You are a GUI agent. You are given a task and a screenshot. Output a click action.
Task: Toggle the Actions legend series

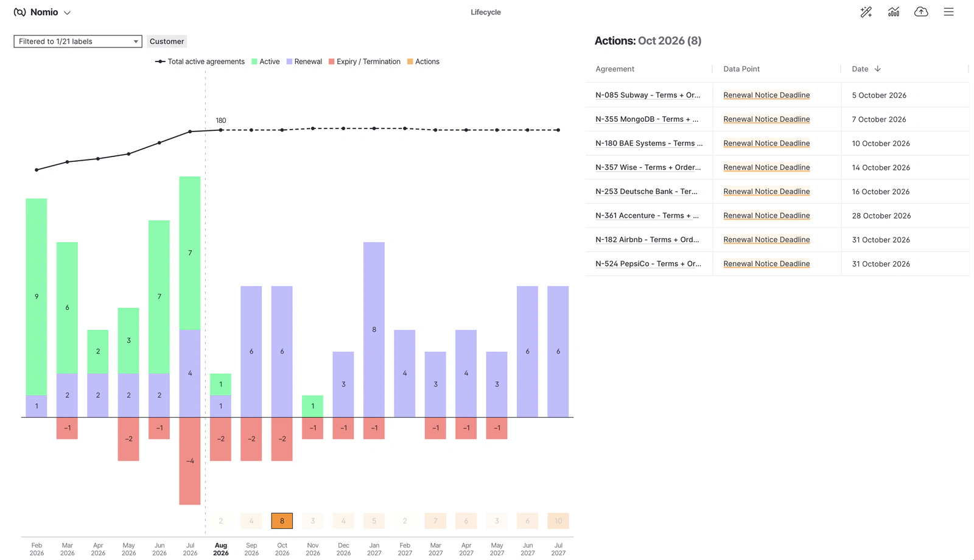[x=423, y=61]
